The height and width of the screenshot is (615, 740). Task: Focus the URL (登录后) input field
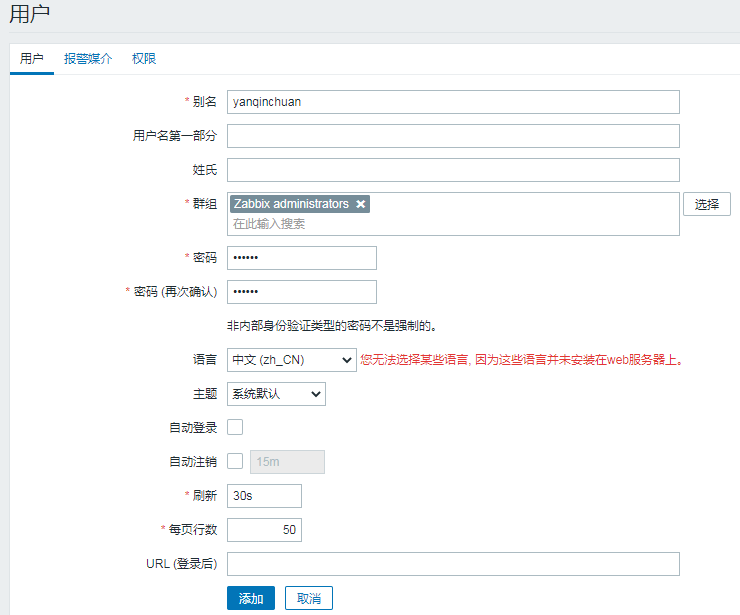453,564
